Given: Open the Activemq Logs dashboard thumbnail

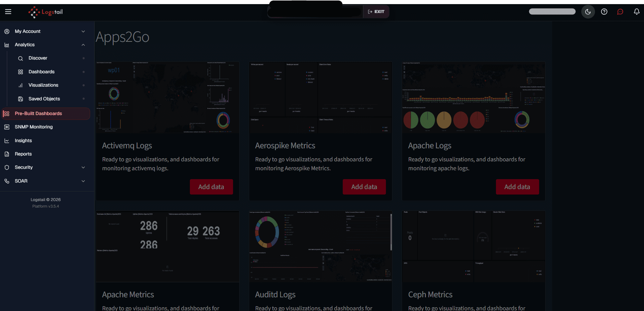Looking at the screenshot, I should point(168,98).
